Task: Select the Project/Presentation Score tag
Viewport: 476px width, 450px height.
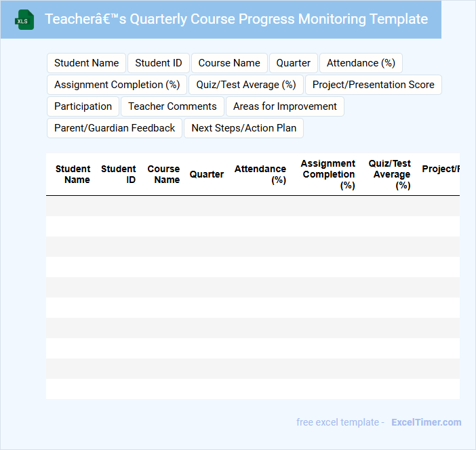Action: click(374, 85)
